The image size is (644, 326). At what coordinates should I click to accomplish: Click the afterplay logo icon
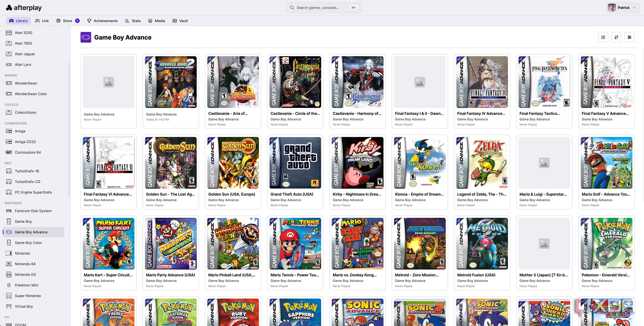pyautogui.click(x=9, y=8)
